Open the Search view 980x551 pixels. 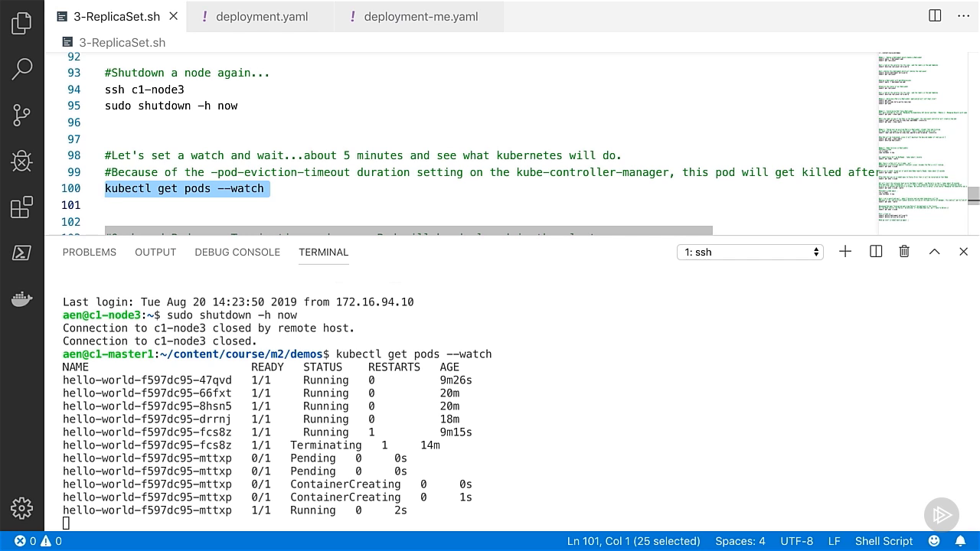tap(21, 69)
